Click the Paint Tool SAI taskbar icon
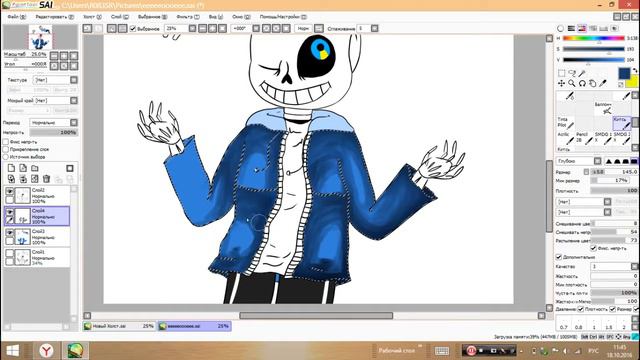Viewport: 640px width, 360px height. [x=76, y=351]
